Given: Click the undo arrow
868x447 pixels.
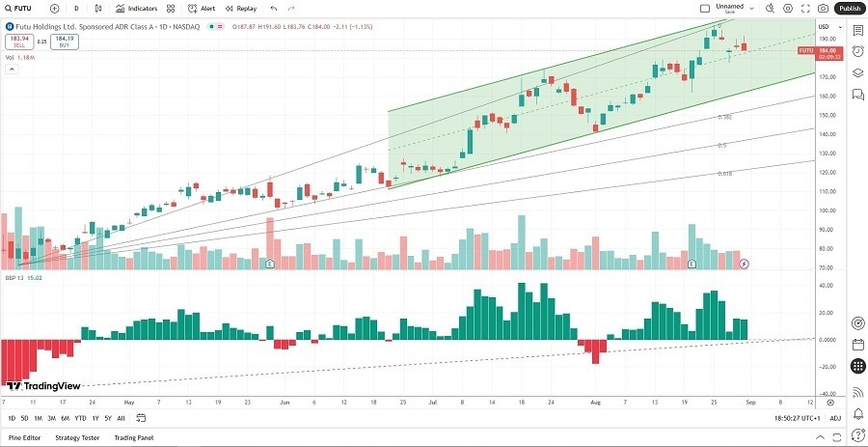Looking at the screenshot, I should [x=274, y=9].
